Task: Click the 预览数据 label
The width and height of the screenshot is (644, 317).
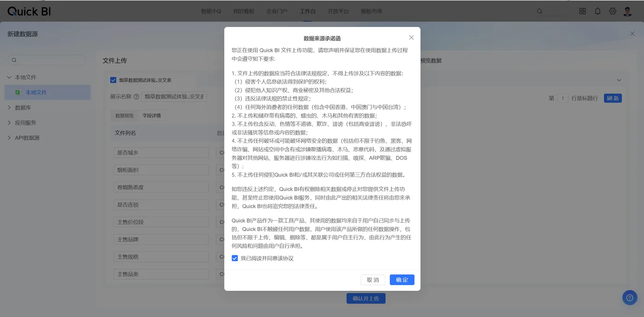Action: tap(431, 61)
